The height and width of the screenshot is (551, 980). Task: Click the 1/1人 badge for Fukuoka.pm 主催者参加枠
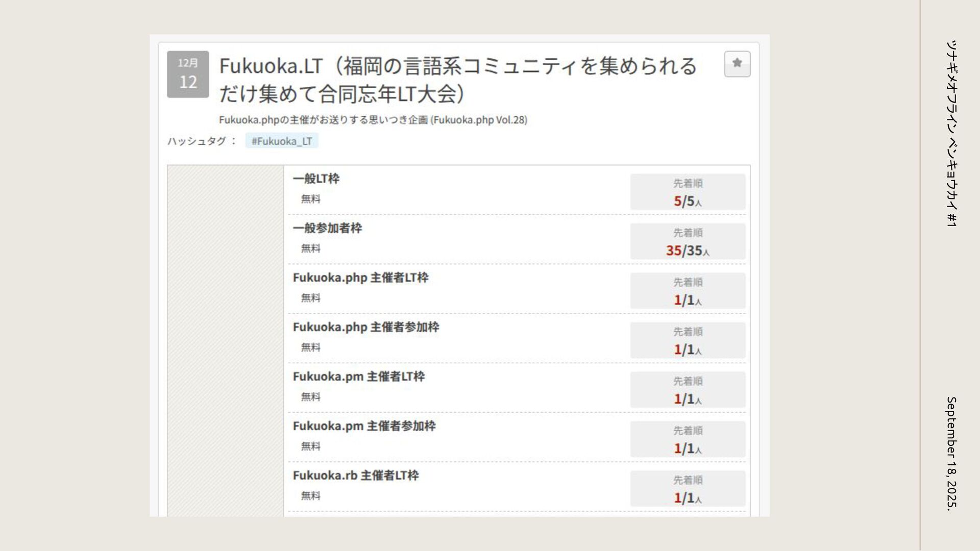688,439
